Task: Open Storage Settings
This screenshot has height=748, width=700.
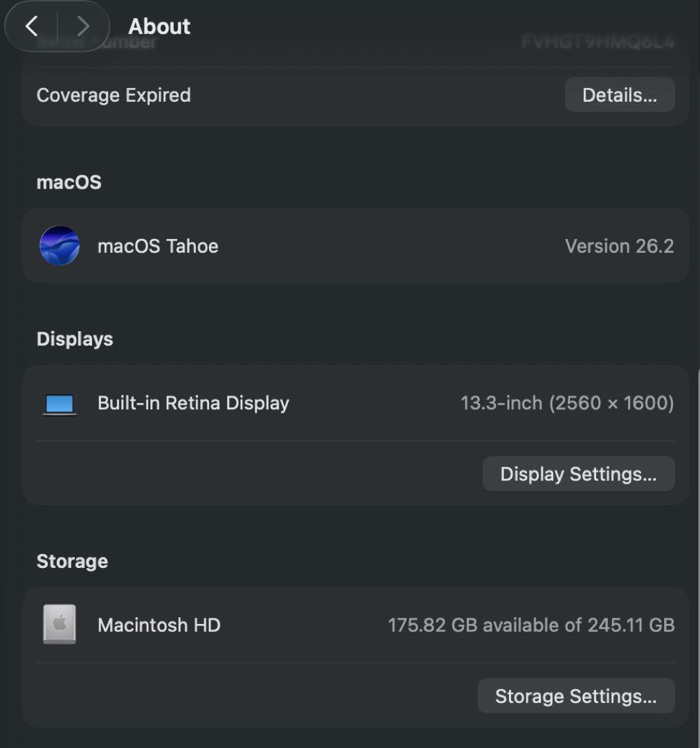Action: 575,695
